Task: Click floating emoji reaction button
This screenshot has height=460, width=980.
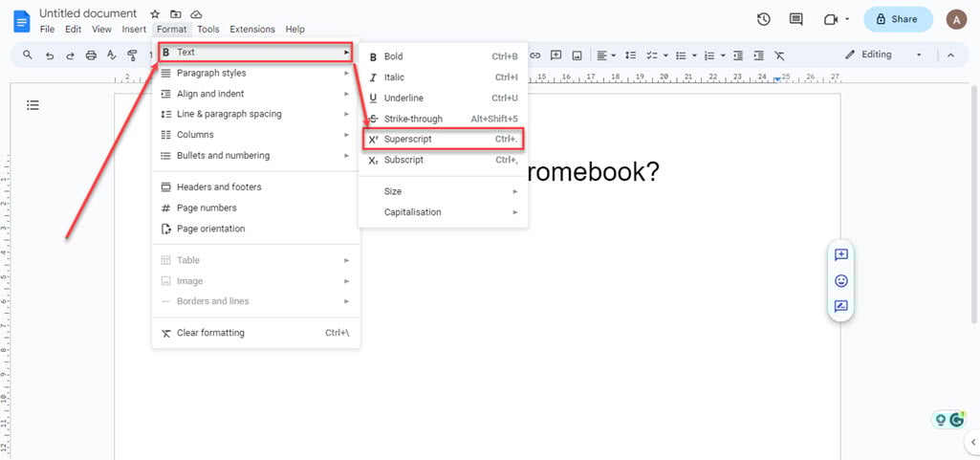Action: (841, 280)
